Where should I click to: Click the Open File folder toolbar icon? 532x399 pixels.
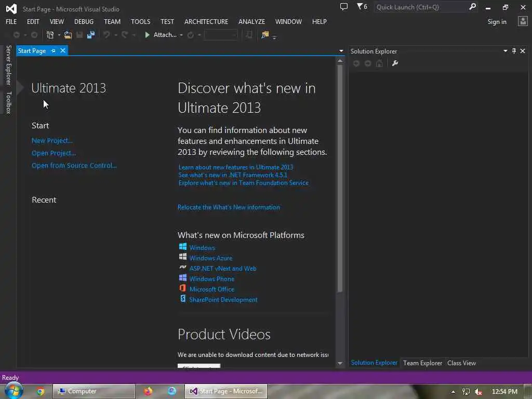[68, 35]
